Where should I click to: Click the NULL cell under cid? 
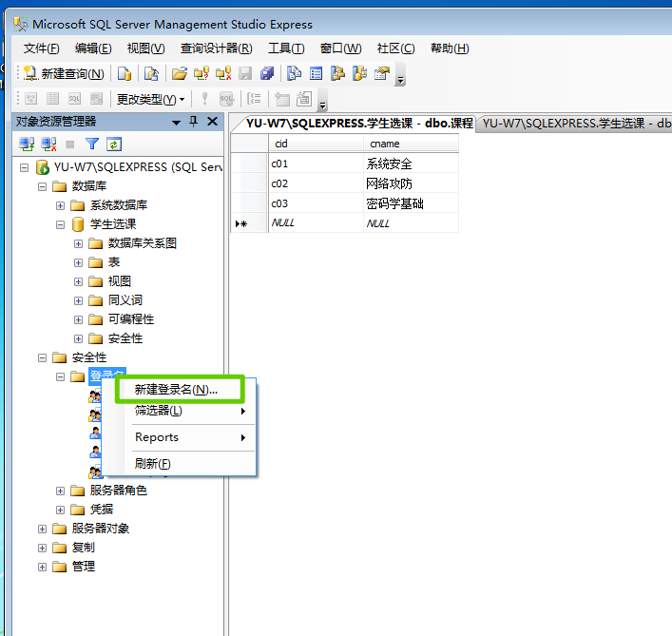tap(316, 222)
